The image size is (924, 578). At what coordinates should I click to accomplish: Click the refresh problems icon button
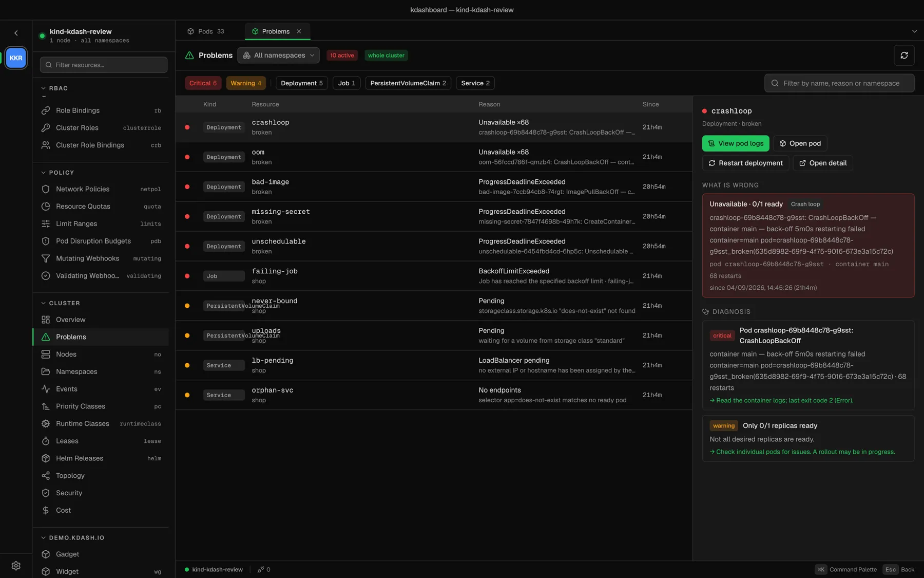click(904, 55)
